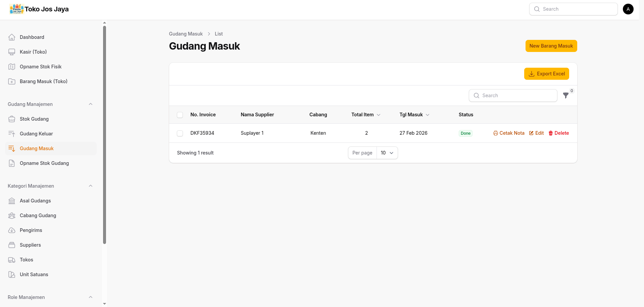The height and width of the screenshot is (307, 644).
Task: Click the sidebar scroll-up arrow
Action: point(104,23)
